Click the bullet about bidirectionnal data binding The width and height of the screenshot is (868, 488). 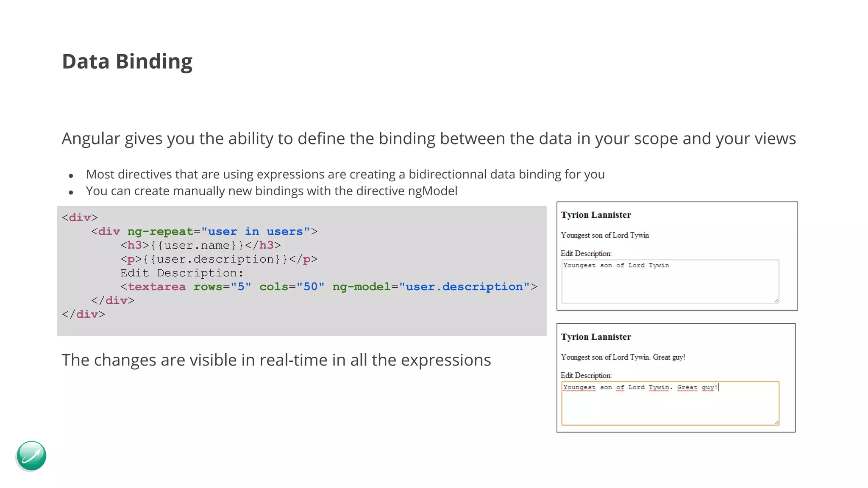(345, 174)
